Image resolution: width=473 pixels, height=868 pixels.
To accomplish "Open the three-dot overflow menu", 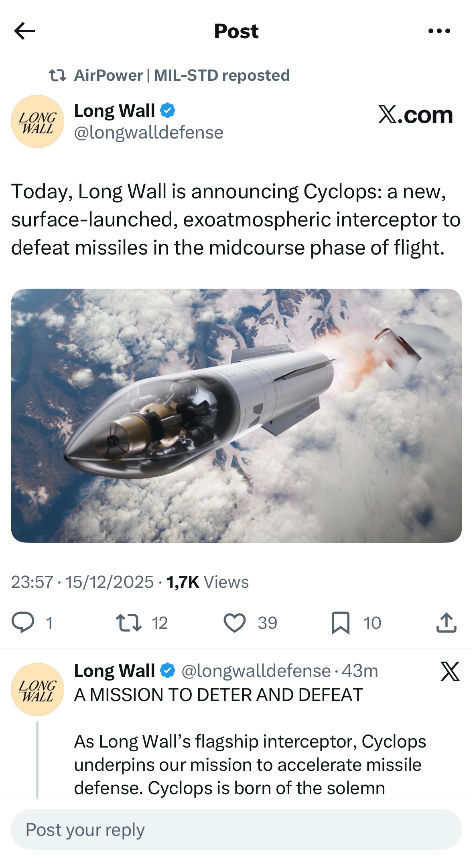I will [441, 31].
